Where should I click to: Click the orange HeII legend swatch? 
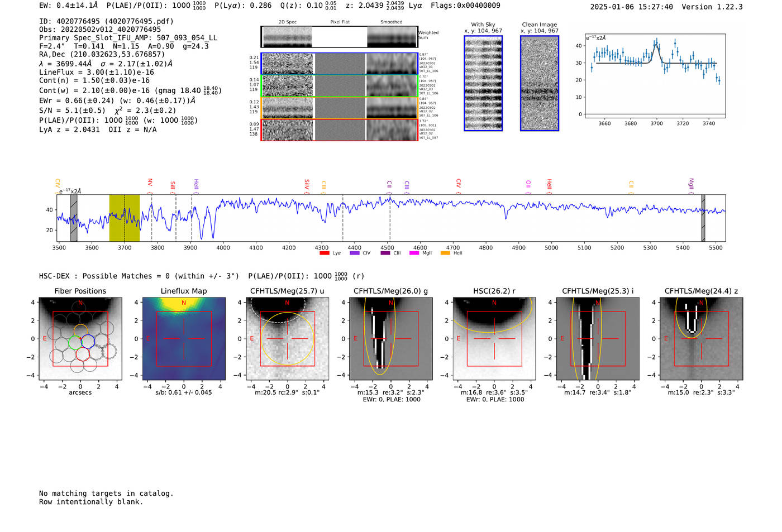pyautogui.click(x=445, y=253)
